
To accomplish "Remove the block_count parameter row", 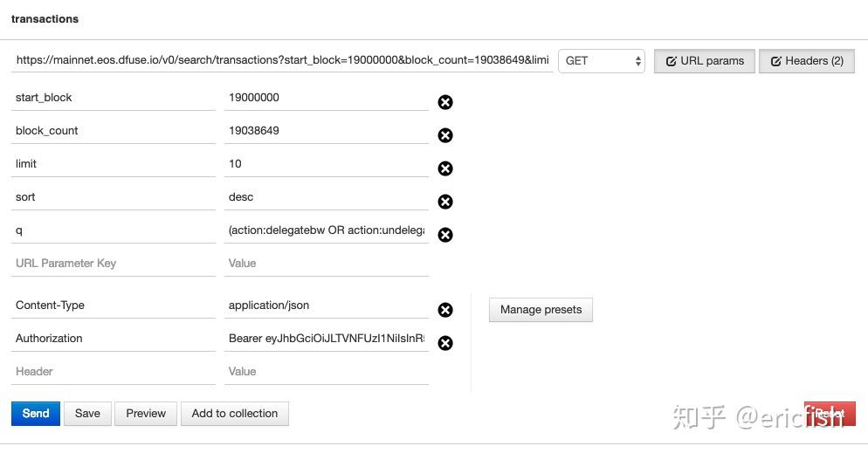I will [445, 135].
